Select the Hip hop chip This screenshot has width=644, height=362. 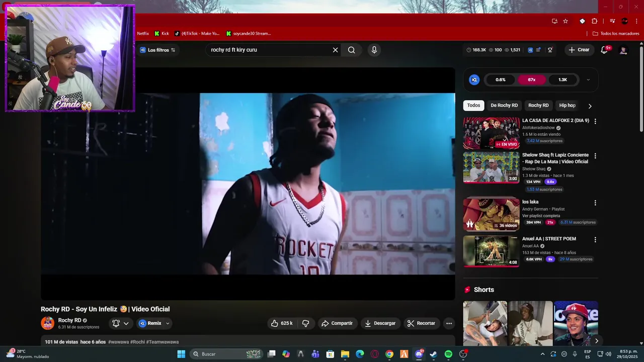point(567,105)
